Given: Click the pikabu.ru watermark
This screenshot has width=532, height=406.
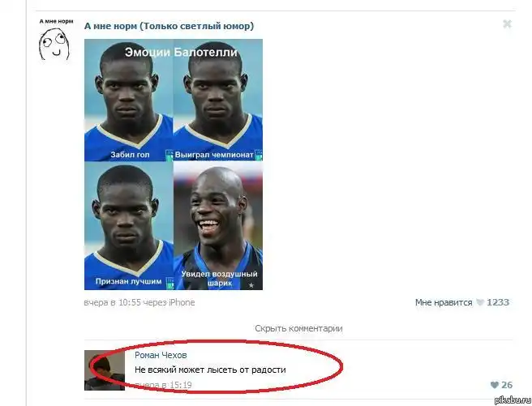Looking at the screenshot, I should click(513, 400).
